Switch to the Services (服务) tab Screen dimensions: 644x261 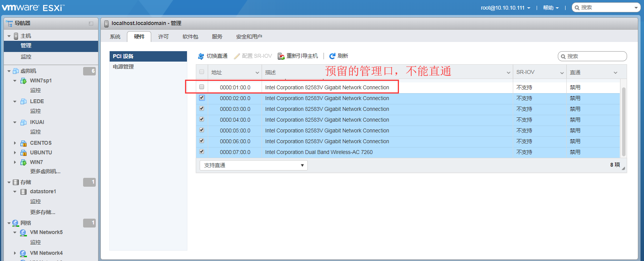[217, 37]
